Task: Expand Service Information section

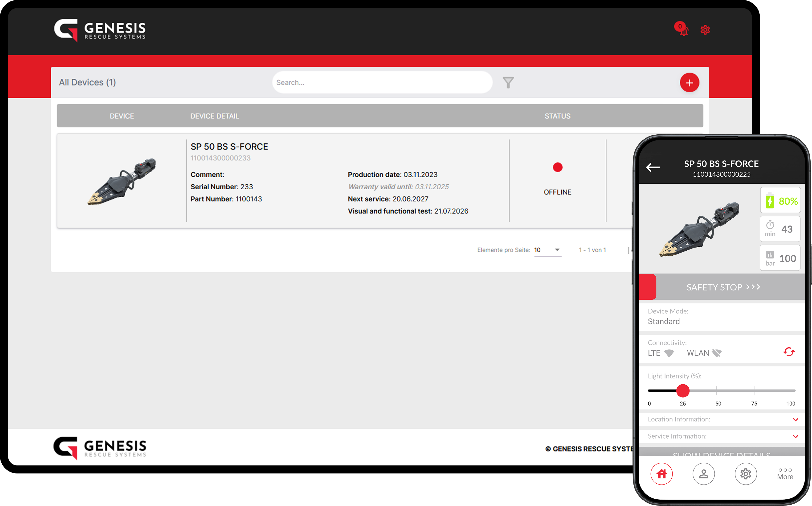Action: (x=721, y=436)
